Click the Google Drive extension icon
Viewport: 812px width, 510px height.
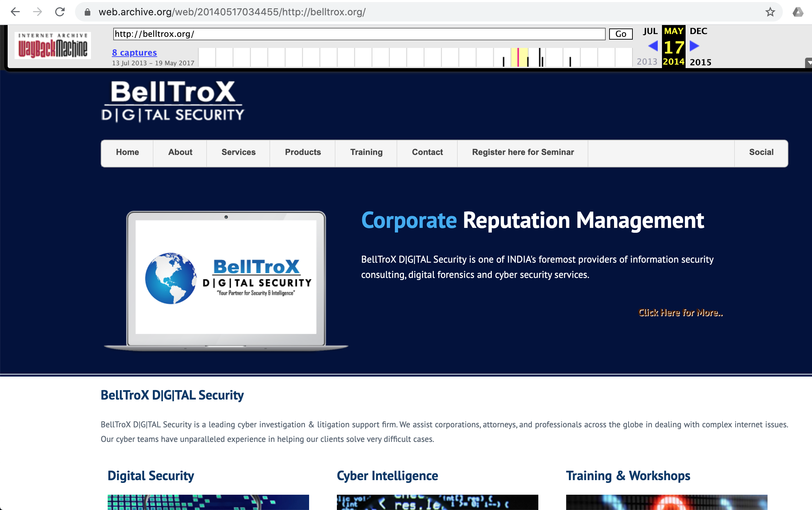click(798, 12)
